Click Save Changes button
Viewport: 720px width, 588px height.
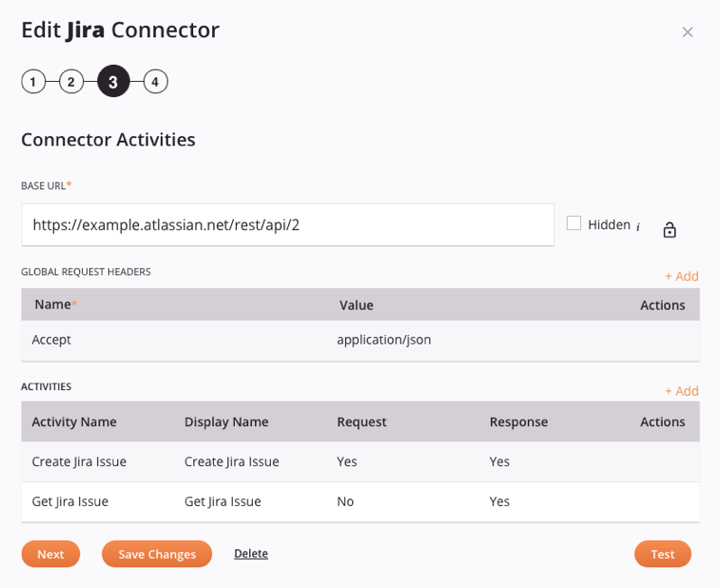(x=157, y=554)
